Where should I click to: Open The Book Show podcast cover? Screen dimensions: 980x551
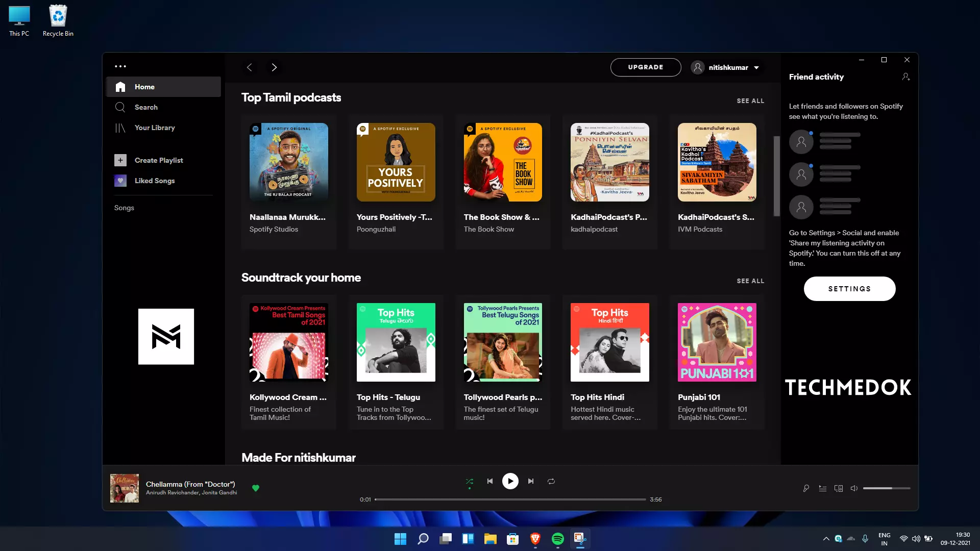coord(503,162)
